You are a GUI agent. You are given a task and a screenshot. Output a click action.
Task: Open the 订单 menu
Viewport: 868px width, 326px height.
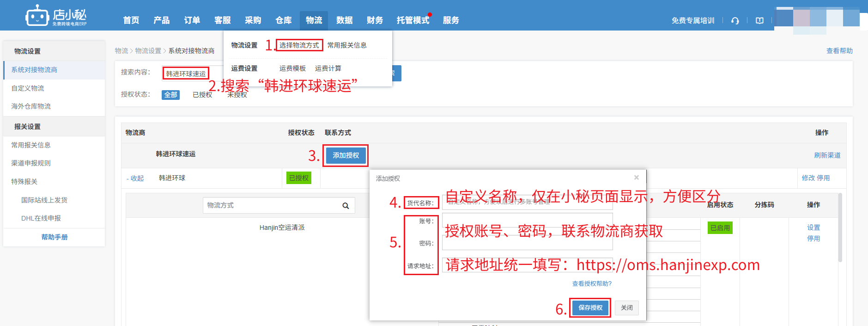(x=192, y=20)
